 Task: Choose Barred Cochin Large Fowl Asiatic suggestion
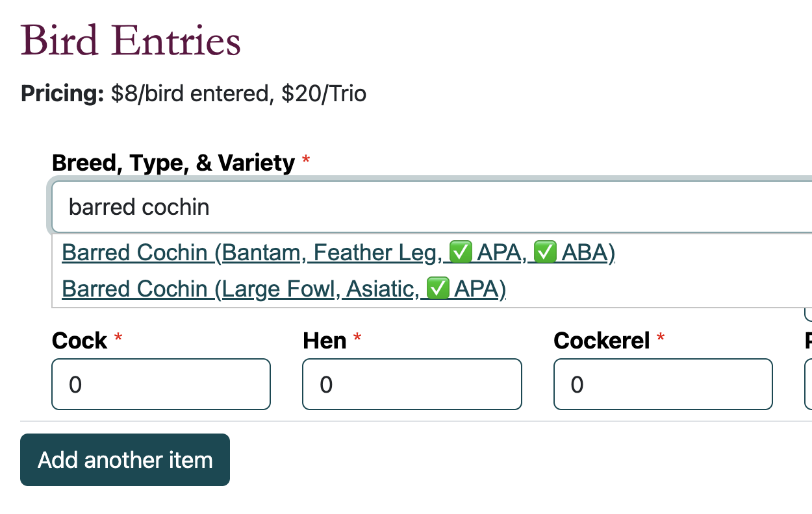(x=283, y=288)
